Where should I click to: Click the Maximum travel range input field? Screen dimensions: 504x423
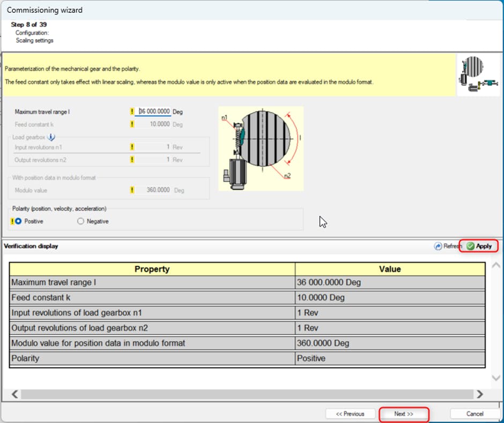click(154, 112)
